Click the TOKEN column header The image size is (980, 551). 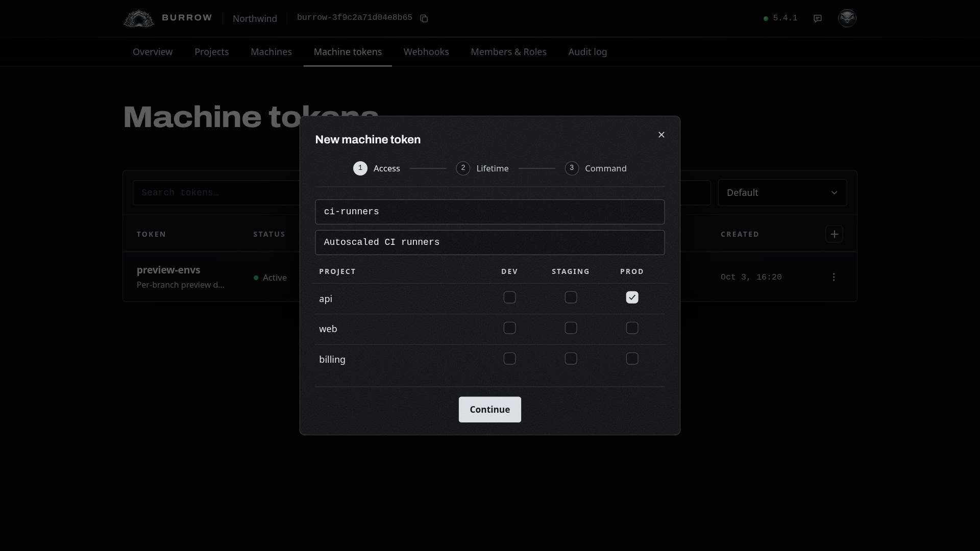[151, 234]
